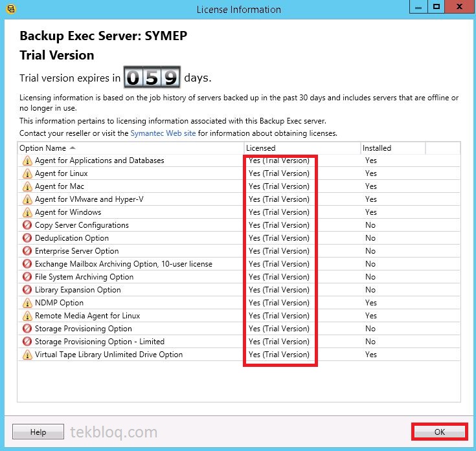Click Installed value 'No' for Library Expansion Option
The height and width of the screenshot is (451, 476).
(x=370, y=290)
